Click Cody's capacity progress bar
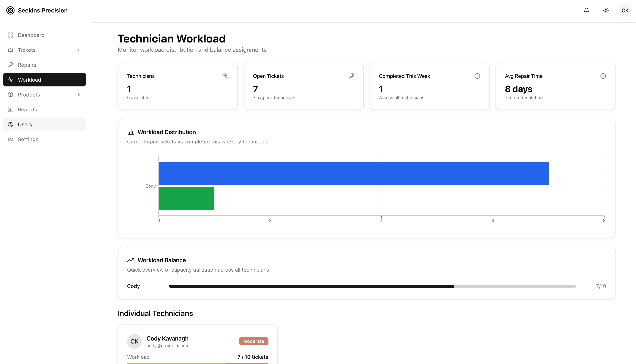The image size is (636, 364). (x=373, y=286)
